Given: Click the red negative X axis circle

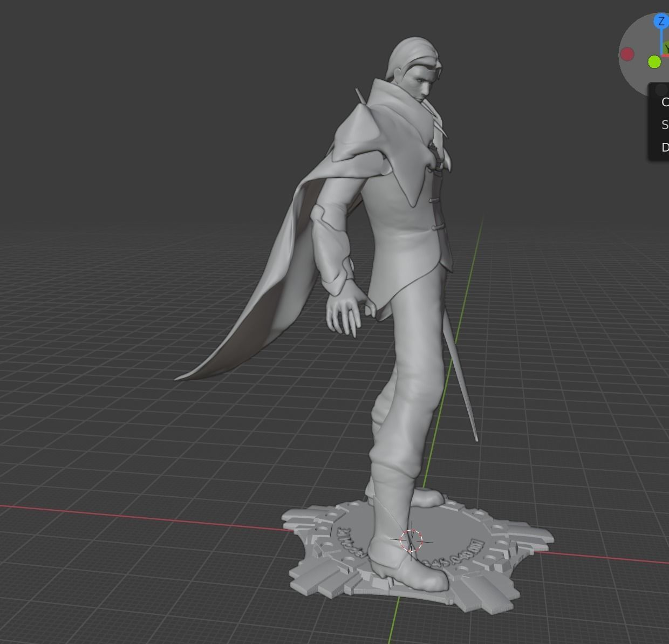Looking at the screenshot, I should 627,54.
